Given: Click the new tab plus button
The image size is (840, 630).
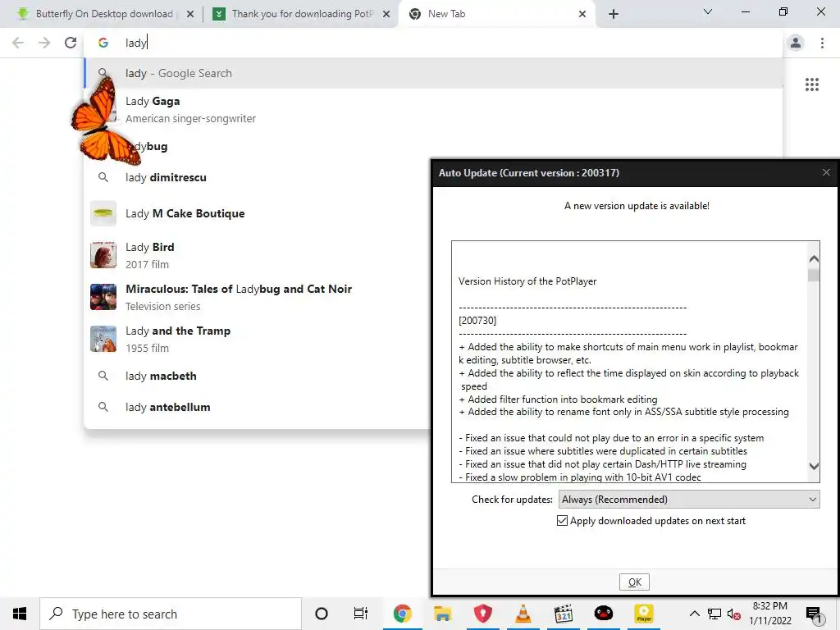Looking at the screenshot, I should coord(614,14).
